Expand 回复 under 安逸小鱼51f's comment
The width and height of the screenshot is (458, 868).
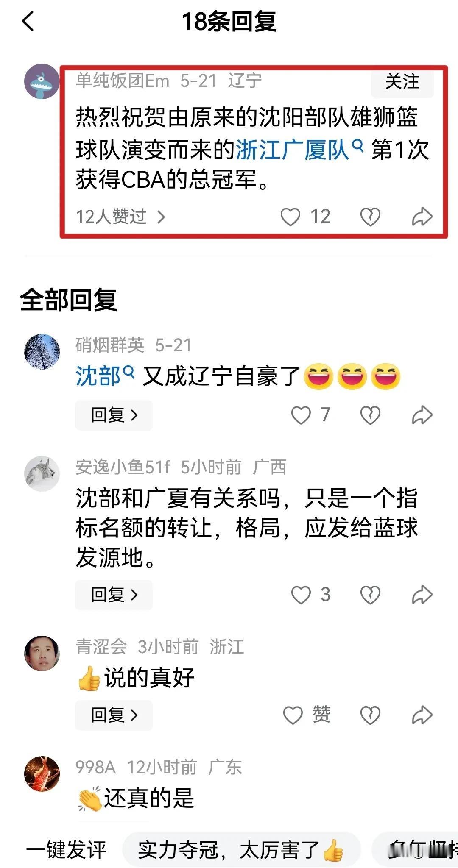pos(114,595)
